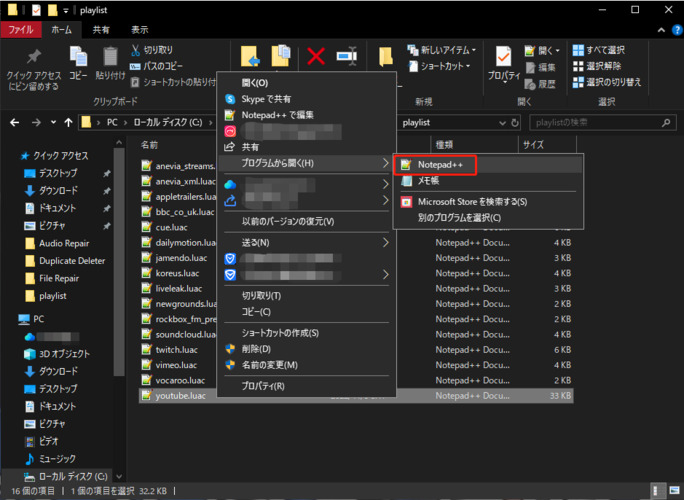684x500 pixels.
Task: Click the Cut (切り取り) scissors icon
Action: (x=135, y=50)
